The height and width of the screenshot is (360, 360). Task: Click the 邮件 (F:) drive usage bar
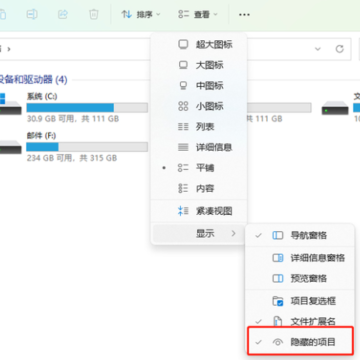pos(87,147)
